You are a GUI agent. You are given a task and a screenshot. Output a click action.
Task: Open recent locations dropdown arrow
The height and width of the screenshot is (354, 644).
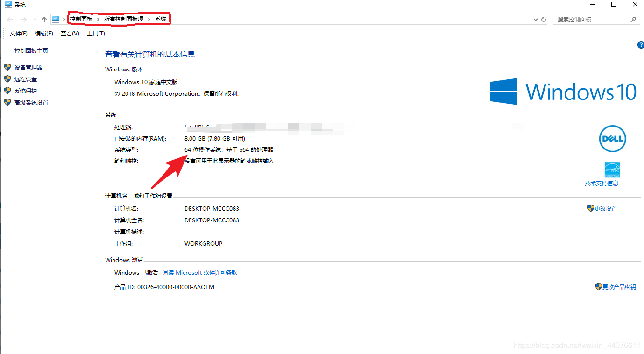(35, 20)
